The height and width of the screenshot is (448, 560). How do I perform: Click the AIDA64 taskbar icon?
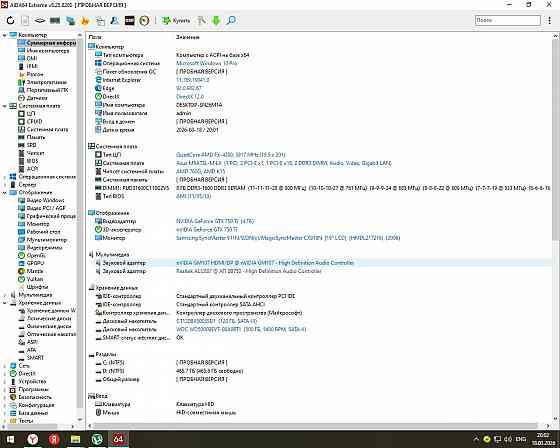point(118,439)
